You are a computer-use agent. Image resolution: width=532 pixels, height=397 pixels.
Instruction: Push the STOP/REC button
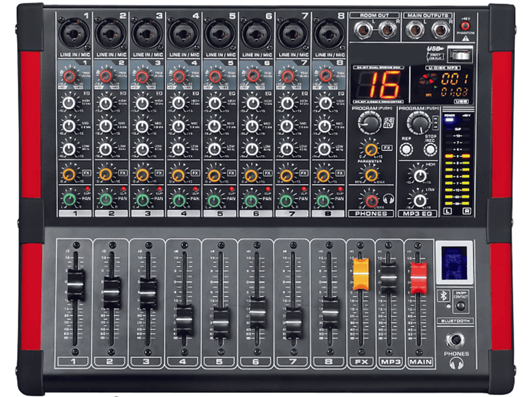430,149
